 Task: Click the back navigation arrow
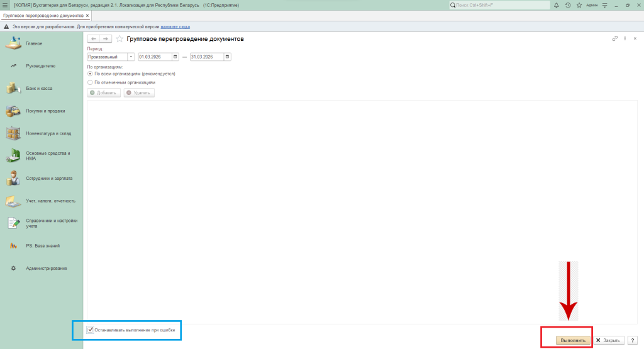(x=94, y=39)
